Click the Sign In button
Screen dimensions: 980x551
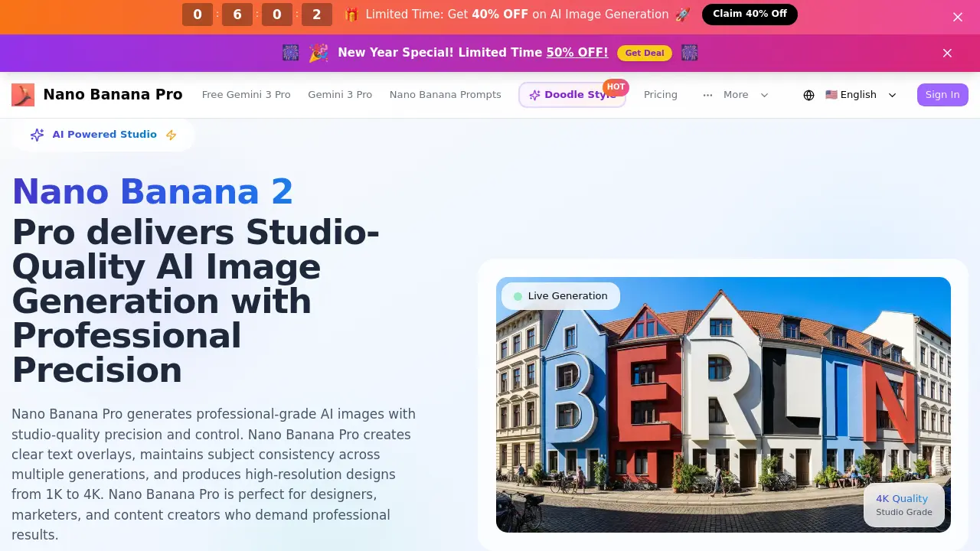(942, 95)
